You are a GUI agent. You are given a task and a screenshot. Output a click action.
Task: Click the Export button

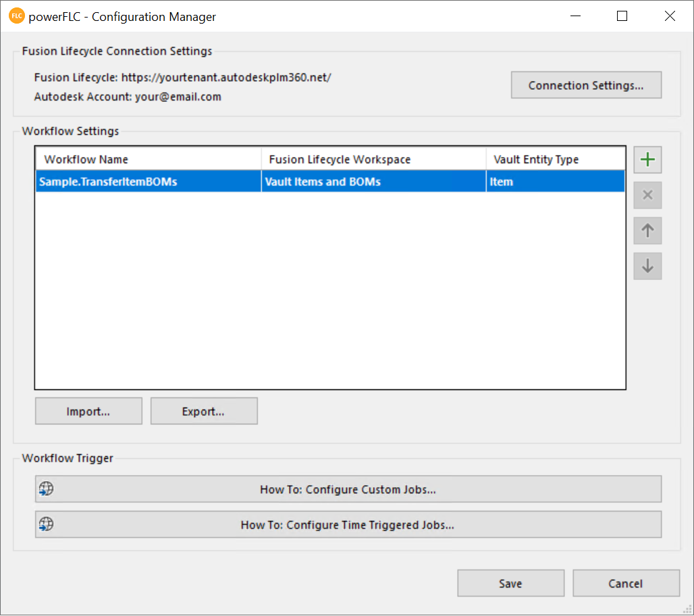click(x=203, y=412)
